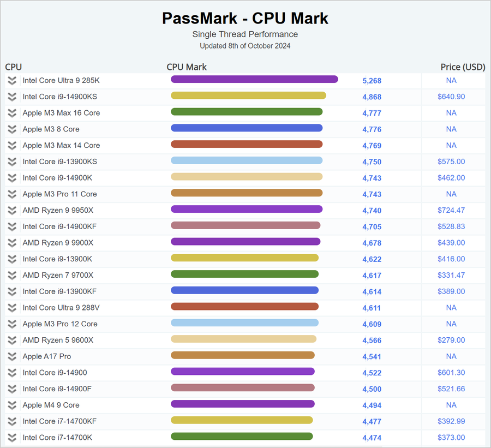Image resolution: width=491 pixels, height=448 pixels.
Task: Click the NA price for Intel Core Ultra 9 288V
Action: 451,308
